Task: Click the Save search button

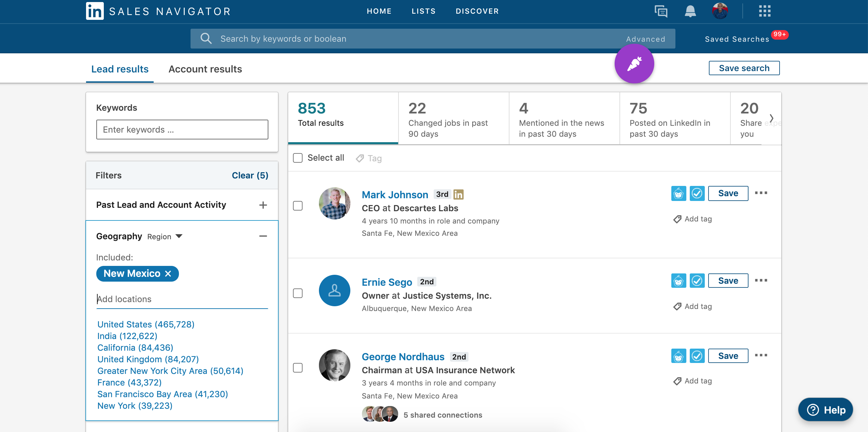Action: coord(744,68)
